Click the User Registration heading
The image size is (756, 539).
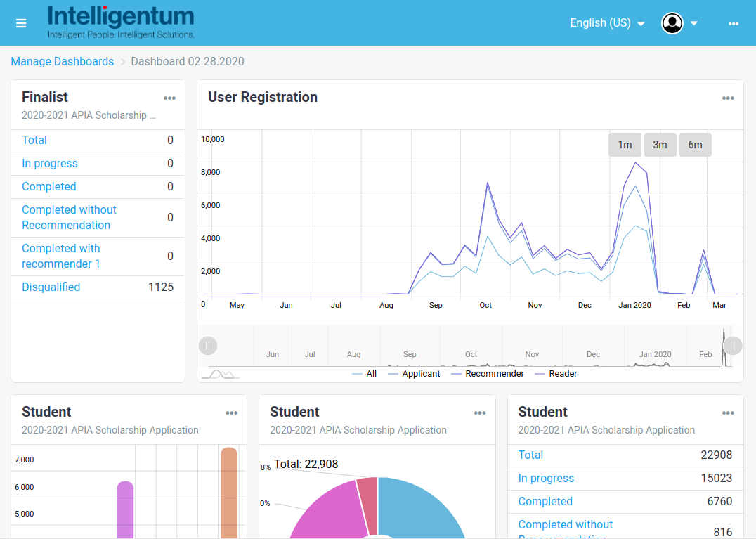coord(263,98)
